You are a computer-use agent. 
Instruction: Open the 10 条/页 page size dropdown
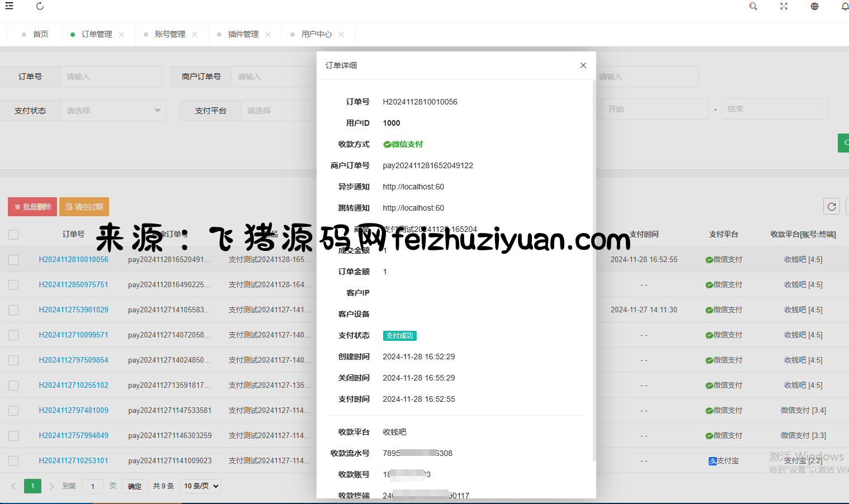pyautogui.click(x=201, y=486)
